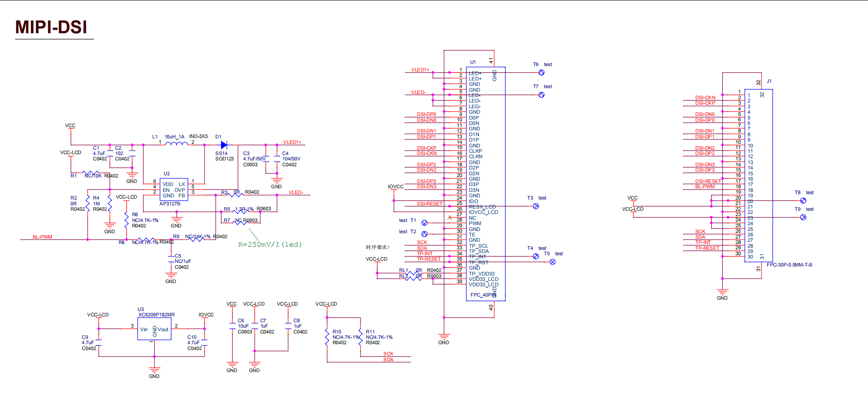Click the T7 test point symbol

[541, 95]
